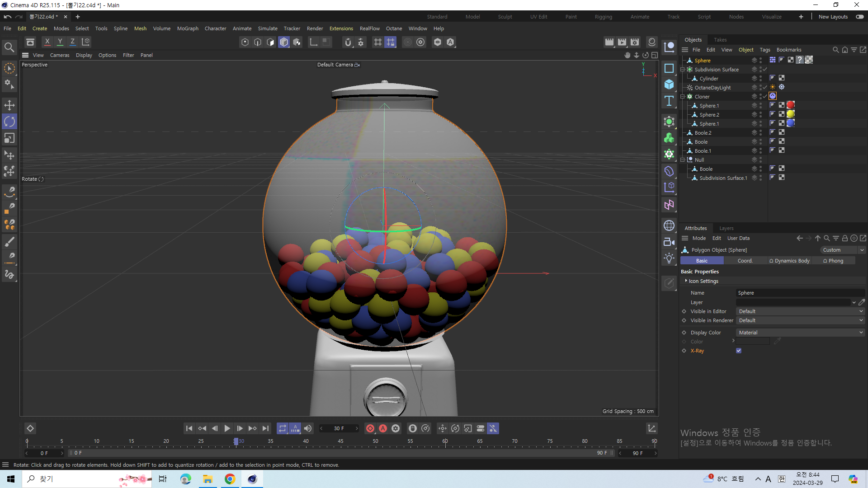This screenshot has width=868, height=488.
Task: Click the red material tag on Sphere.1
Action: 791,105
